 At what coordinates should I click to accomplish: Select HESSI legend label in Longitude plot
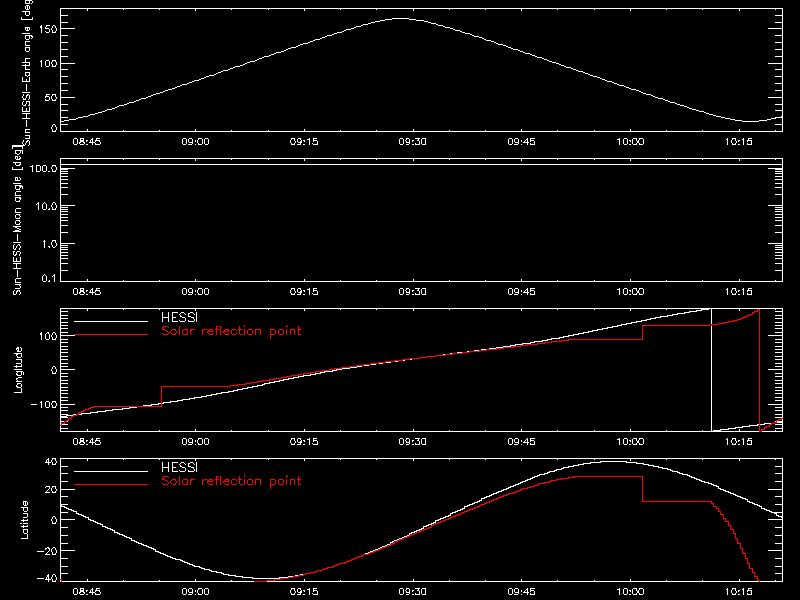pos(179,317)
